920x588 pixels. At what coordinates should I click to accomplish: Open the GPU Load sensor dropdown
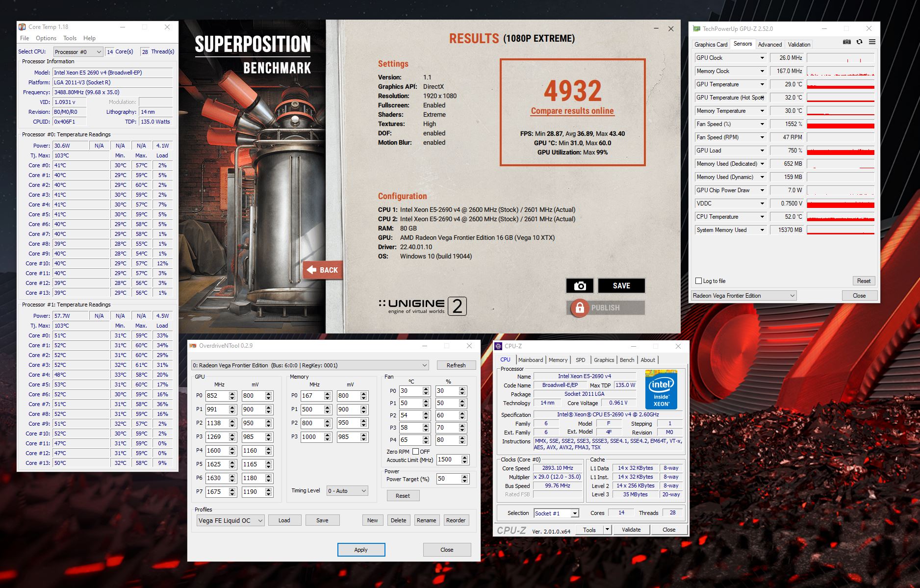click(x=762, y=151)
